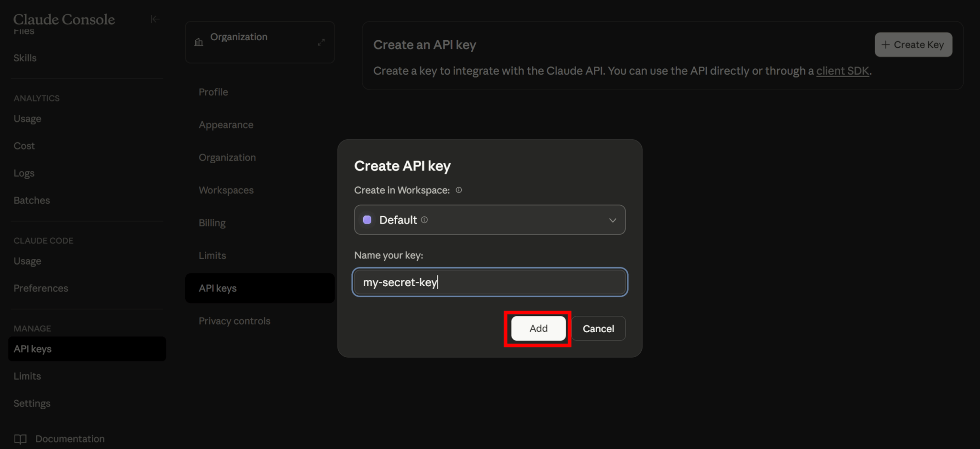
Task: Open Analytics Usage in the sidebar
Action: click(x=27, y=119)
